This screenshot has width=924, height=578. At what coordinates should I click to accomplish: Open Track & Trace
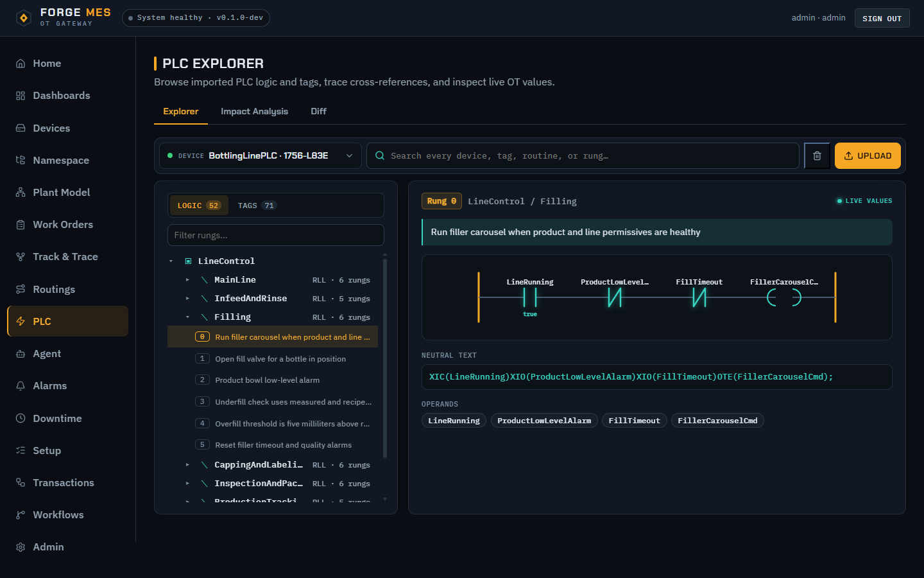[x=67, y=257]
